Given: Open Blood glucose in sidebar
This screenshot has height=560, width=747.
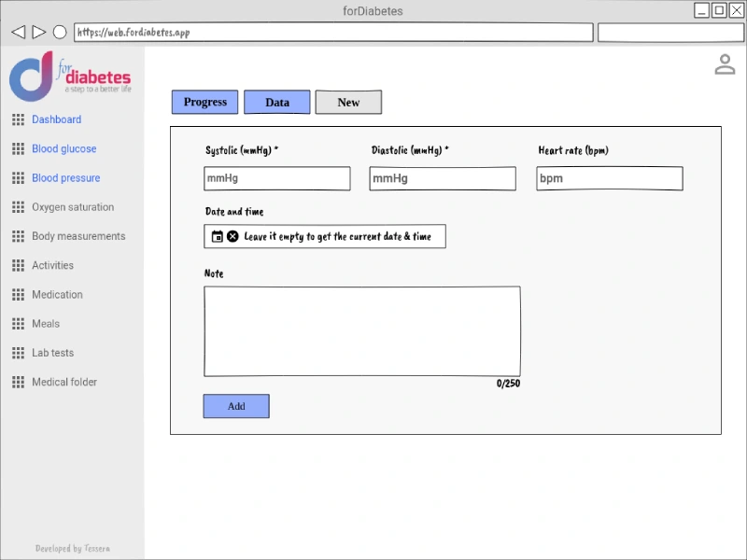Looking at the screenshot, I should pos(63,148).
